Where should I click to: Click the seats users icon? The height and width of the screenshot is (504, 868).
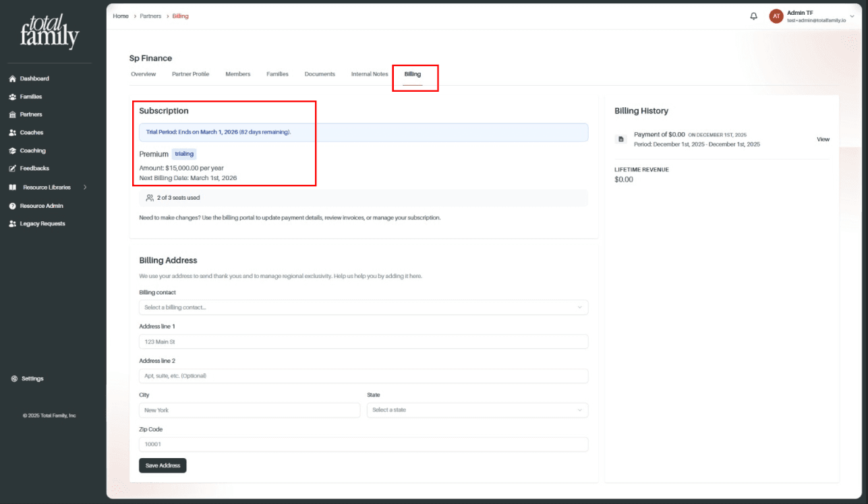click(150, 198)
